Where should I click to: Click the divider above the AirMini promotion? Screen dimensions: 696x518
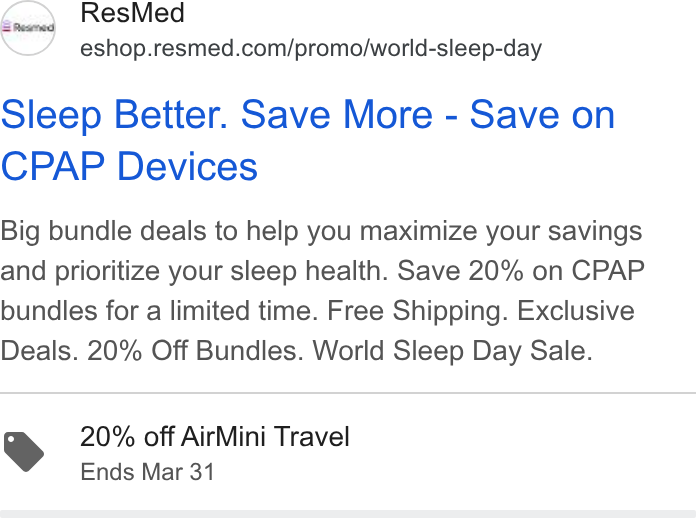(x=348, y=393)
